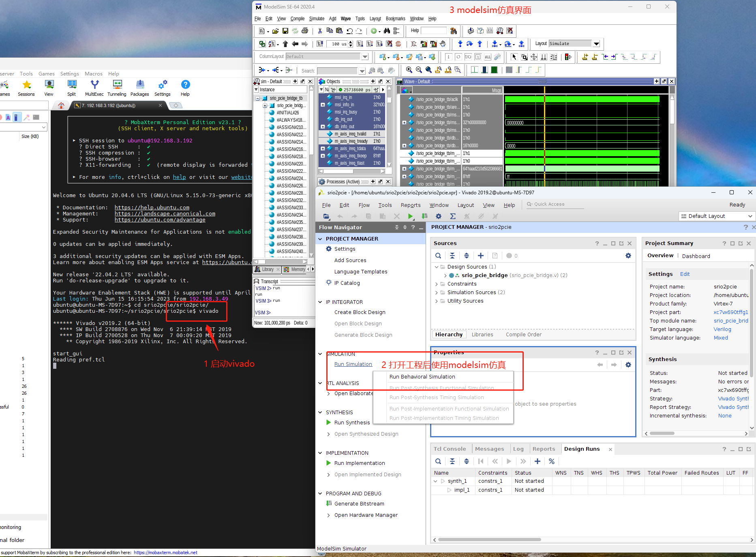Open ModelSim Layout Simulate dropdown
This screenshot has width=756, height=557.
coord(596,44)
